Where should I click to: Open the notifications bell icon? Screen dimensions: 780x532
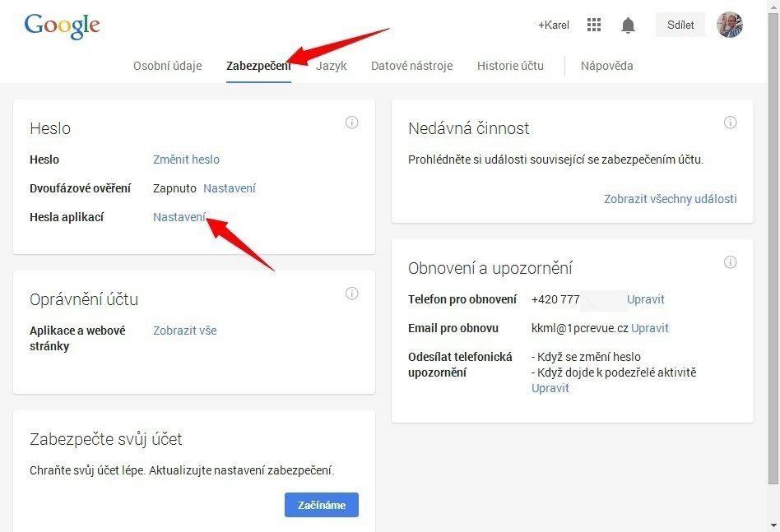(629, 25)
